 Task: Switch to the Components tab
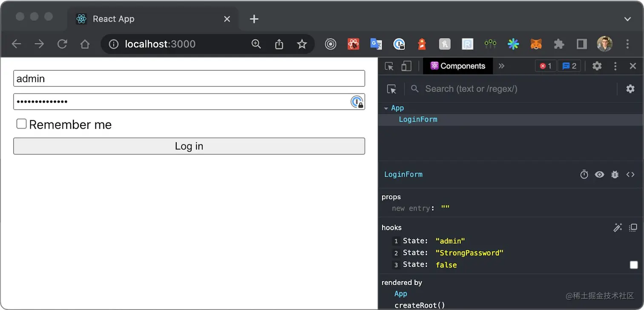click(458, 66)
